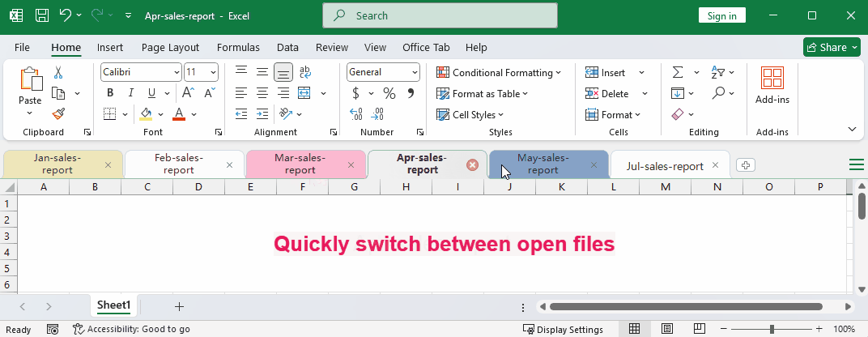Click the AutoSum sigma icon

(x=678, y=72)
